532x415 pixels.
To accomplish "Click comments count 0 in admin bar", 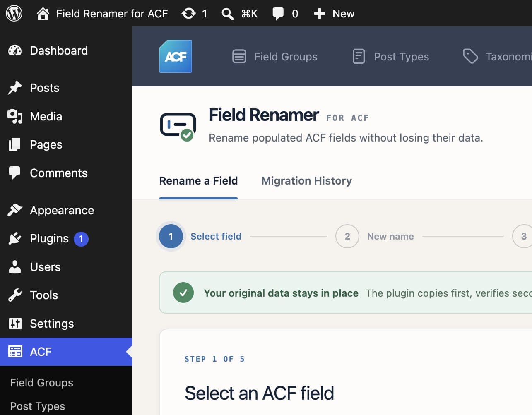I will point(295,14).
